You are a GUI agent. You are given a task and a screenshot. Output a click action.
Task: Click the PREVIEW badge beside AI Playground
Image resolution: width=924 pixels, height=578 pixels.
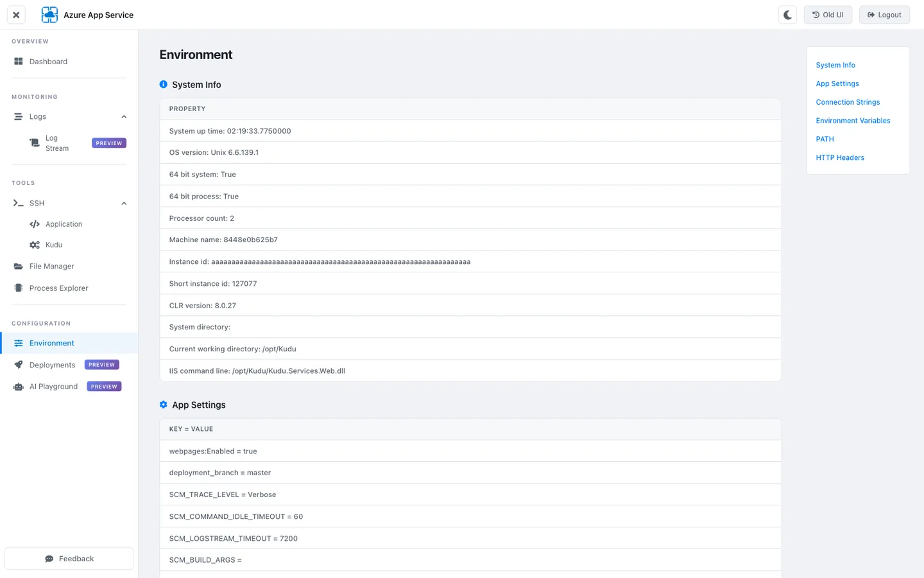(x=104, y=387)
